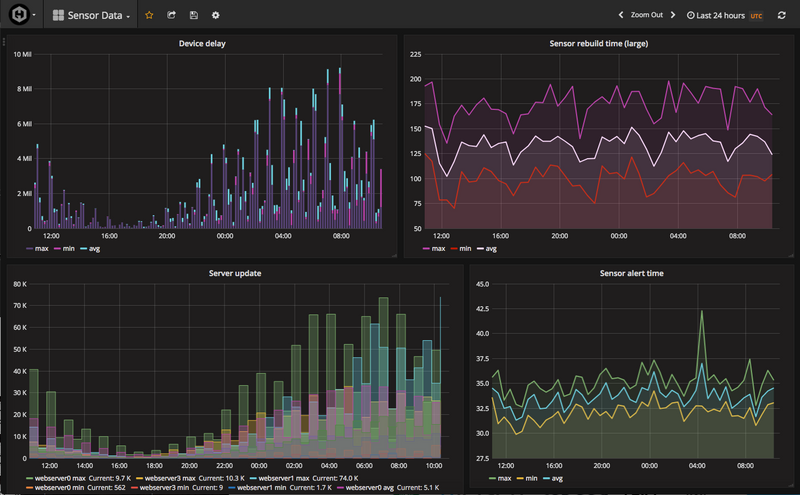Click the refresh dashboard icon
Image resolution: width=800 pixels, height=495 pixels.
click(x=781, y=16)
